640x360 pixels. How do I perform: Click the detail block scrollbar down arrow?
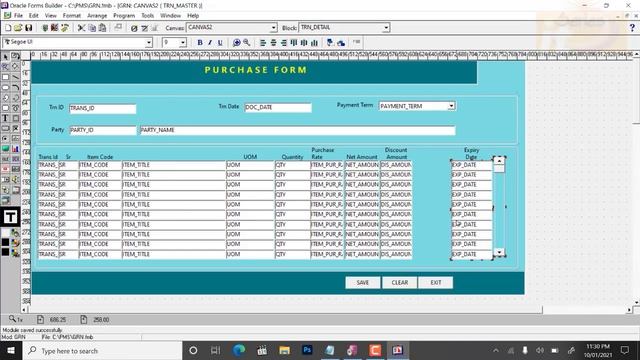499,253
